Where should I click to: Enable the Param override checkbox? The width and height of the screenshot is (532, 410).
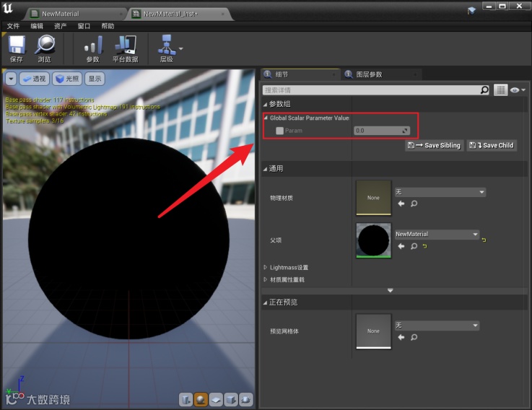[x=279, y=131]
